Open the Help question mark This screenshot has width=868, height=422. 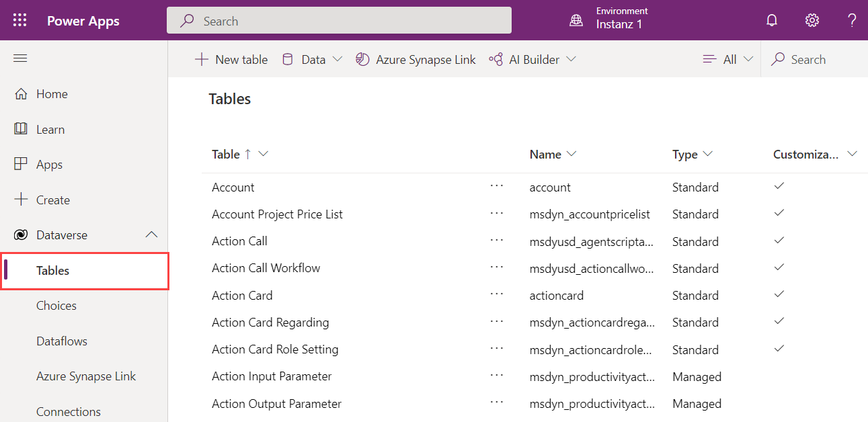(x=852, y=20)
